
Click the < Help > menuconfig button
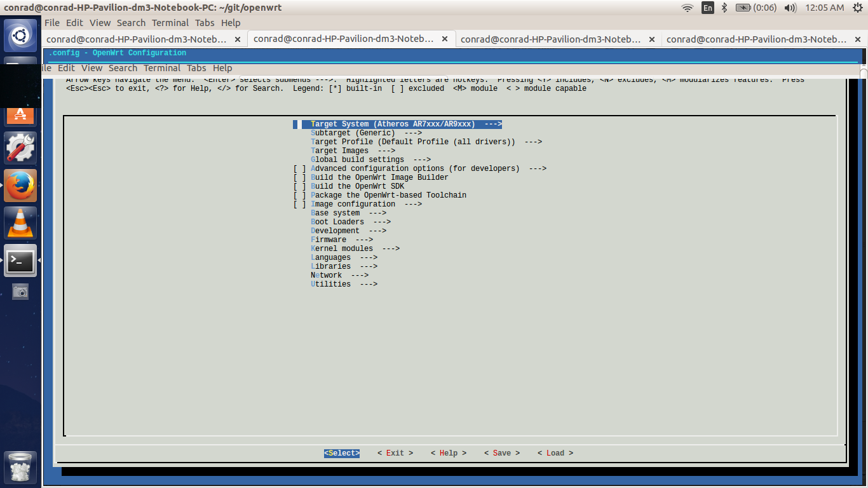(x=449, y=454)
